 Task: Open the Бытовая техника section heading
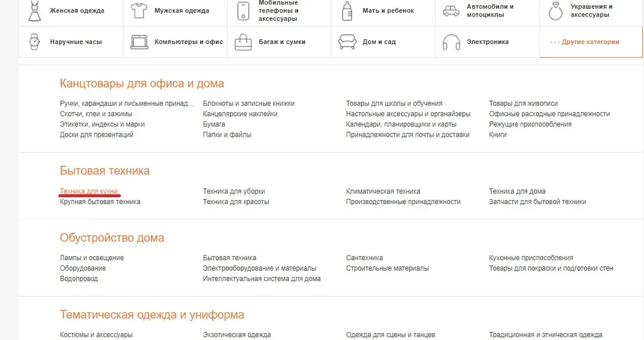tap(105, 171)
